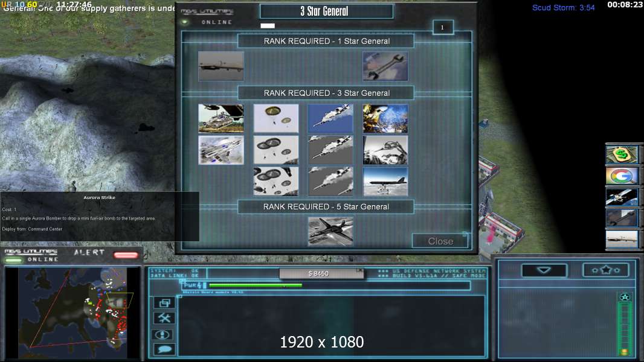Viewport: 644px width, 362px height.
Task: Click the star medal icon above the experience bar
Action: click(x=625, y=297)
